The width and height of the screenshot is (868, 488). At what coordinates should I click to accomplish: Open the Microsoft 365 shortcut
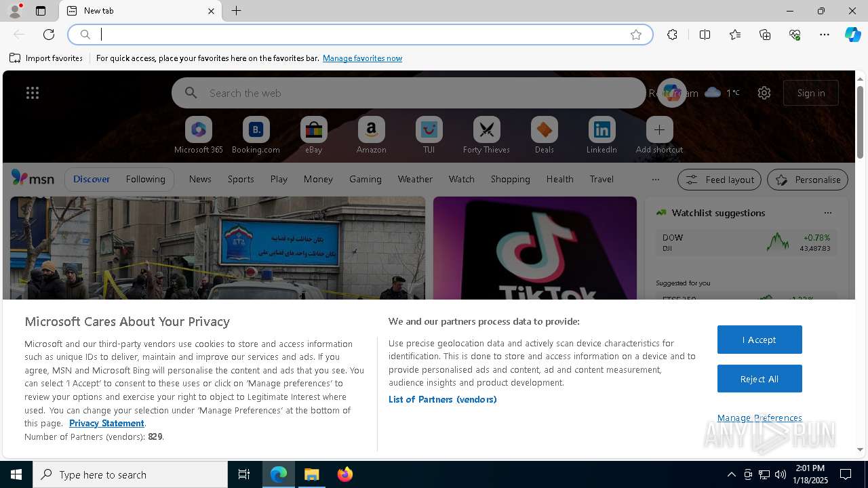[198, 135]
